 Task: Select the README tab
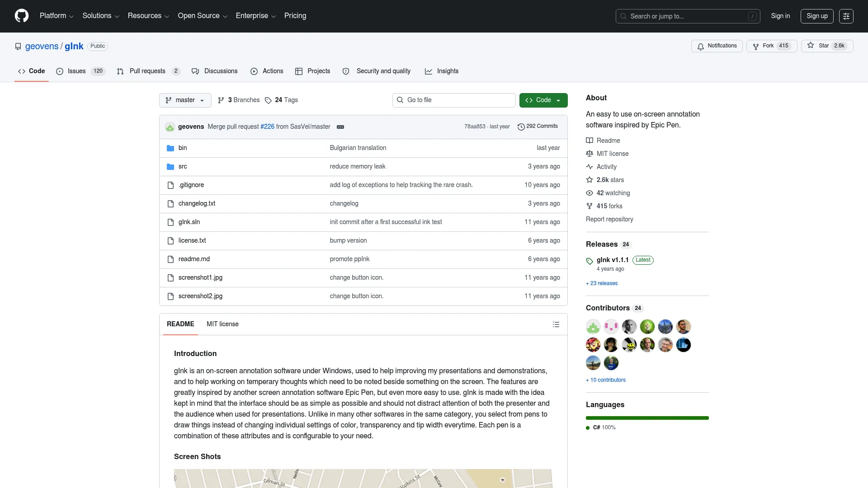180,324
